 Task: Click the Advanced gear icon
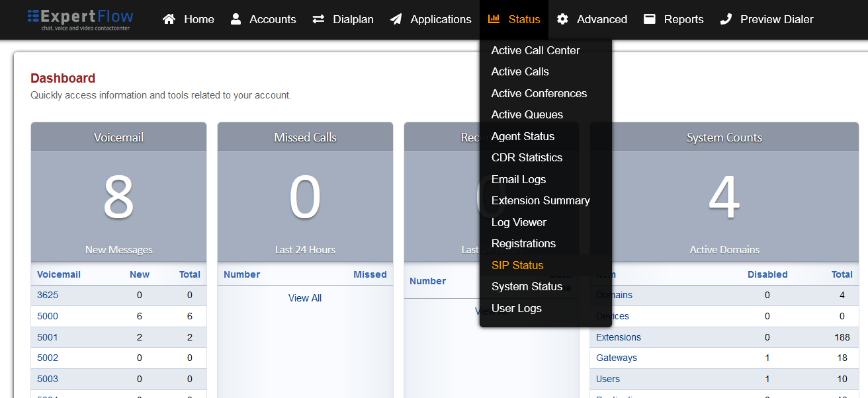pyautogui.click(x=562, y=19)
